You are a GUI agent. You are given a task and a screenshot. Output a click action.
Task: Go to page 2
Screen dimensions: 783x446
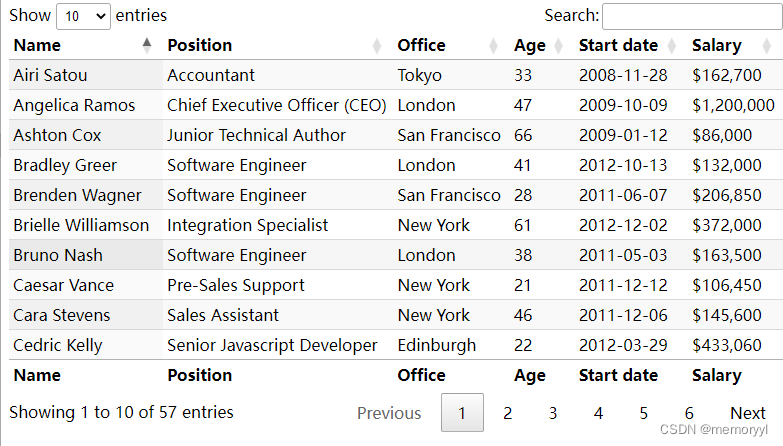click(507, 413)
